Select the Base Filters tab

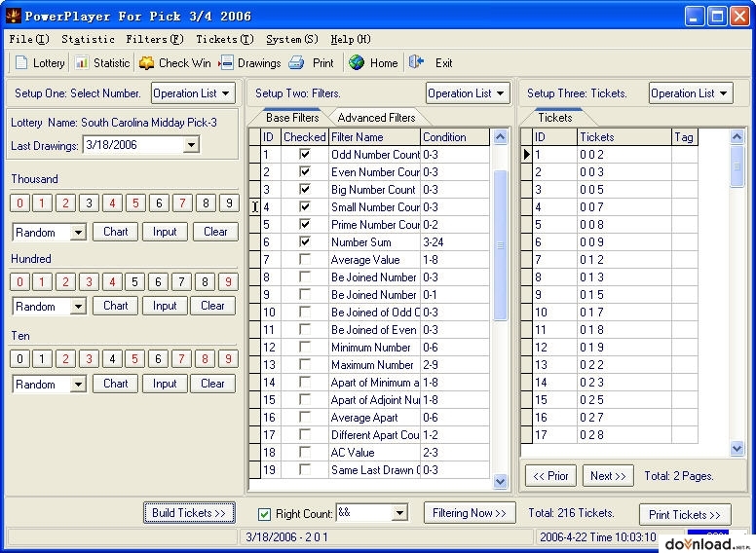pyautogui.click(x=292, y=118)
